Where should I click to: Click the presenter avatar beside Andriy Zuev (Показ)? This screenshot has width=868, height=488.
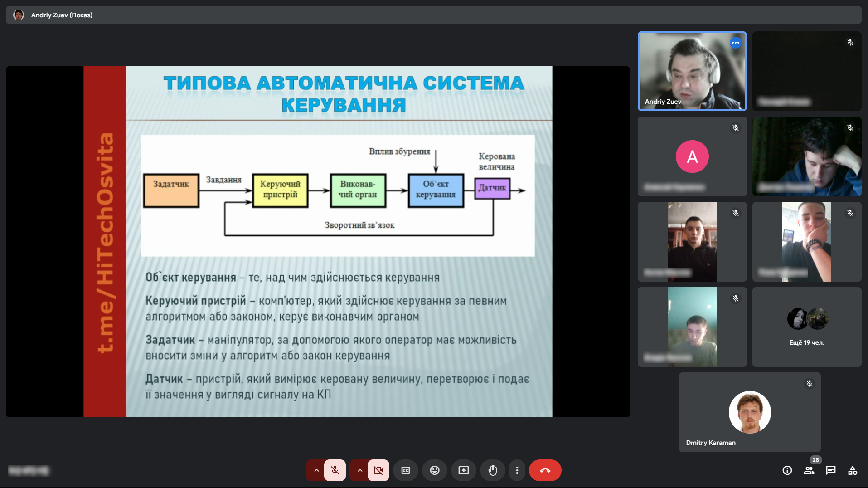19,15
